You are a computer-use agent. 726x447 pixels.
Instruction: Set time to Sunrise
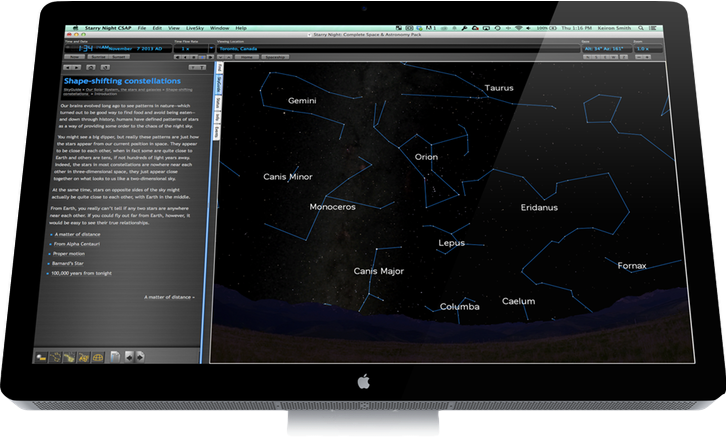[x=98, y=57]
